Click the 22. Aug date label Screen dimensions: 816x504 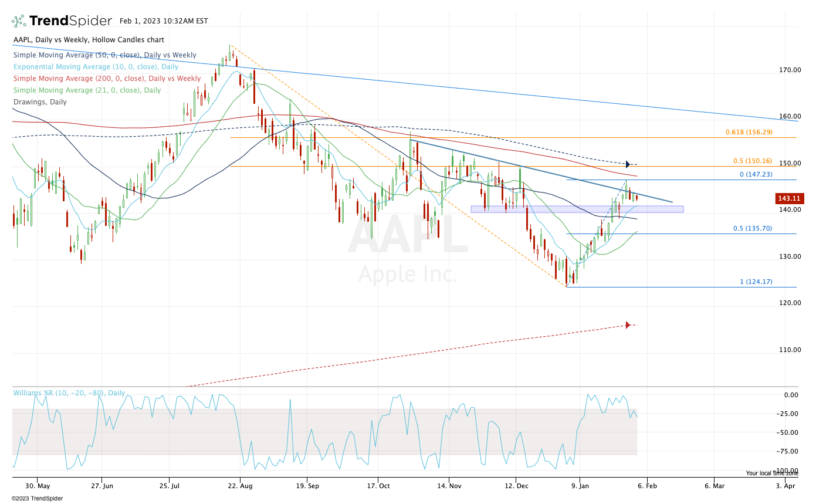(239, 486)
